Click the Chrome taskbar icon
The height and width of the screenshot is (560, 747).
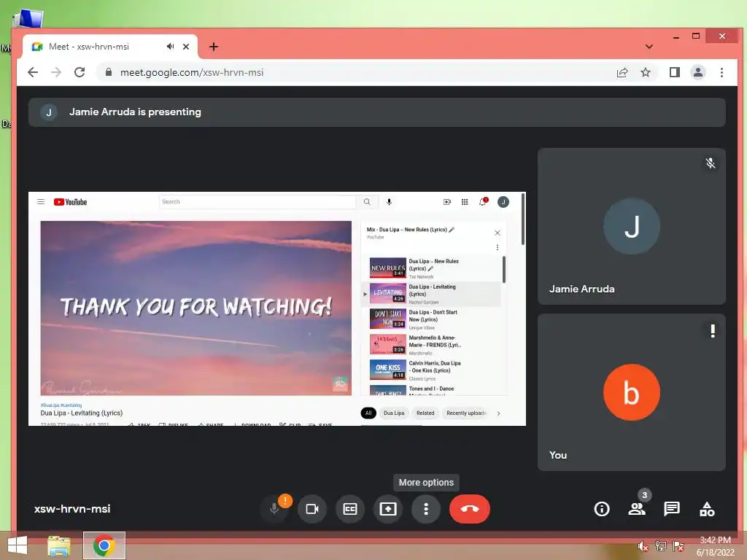point(104,545)
